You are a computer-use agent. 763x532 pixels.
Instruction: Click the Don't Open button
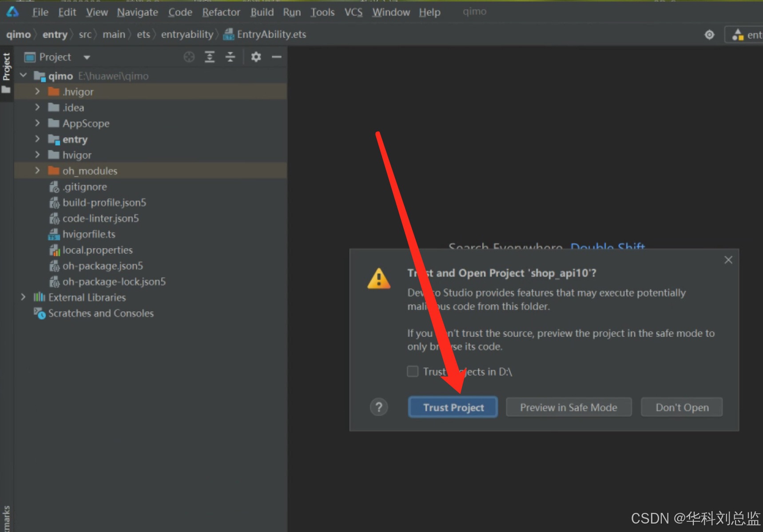pyautogui.click(x=682, y=407)
